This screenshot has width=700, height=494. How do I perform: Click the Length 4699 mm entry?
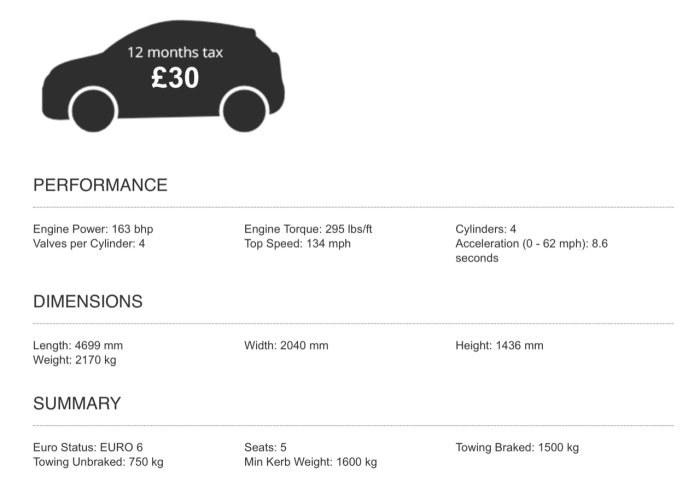(78, 345)
